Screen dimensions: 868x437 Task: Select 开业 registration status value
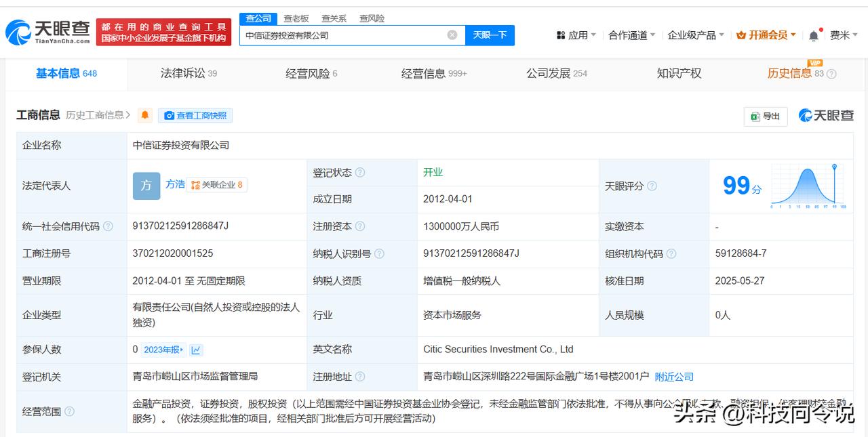click(x=433, y=172)
